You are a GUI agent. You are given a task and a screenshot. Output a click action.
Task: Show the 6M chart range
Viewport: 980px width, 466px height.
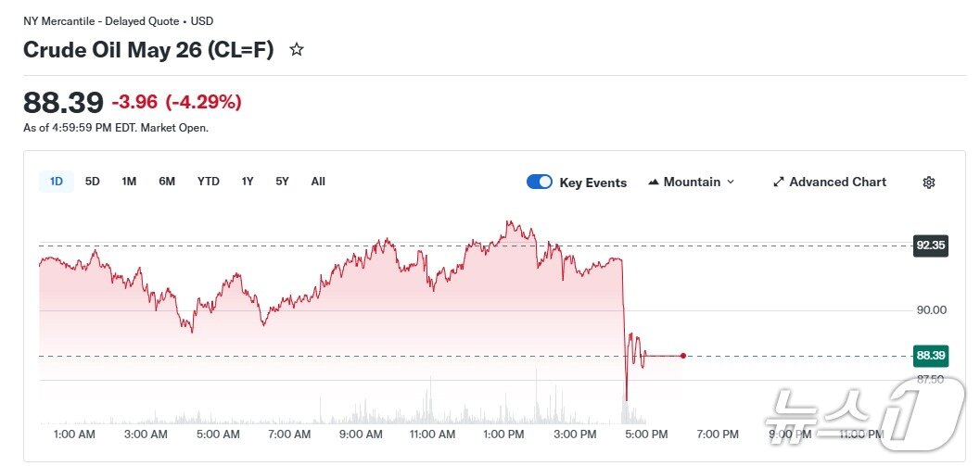tap(167, 182)
